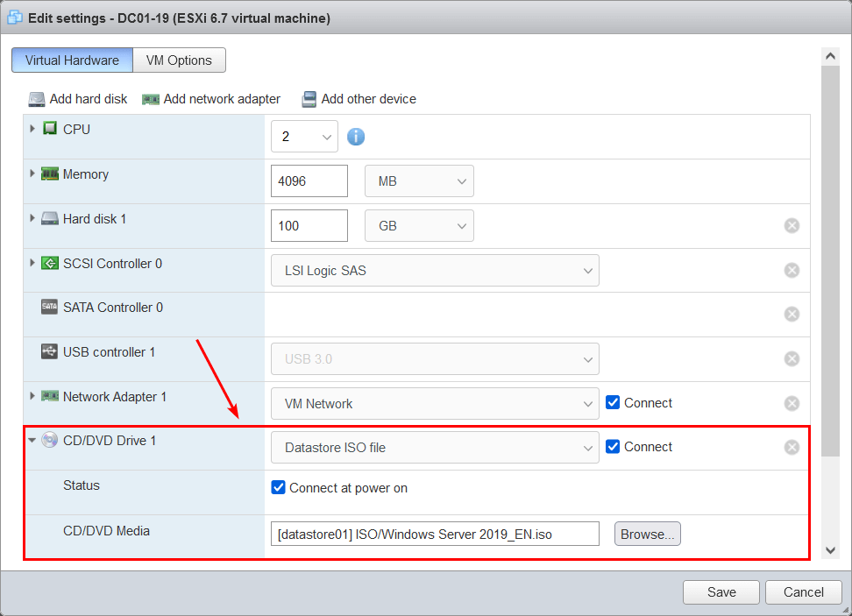
Task: Click the Hard disk size 100 field
Action: tap(309, 225)
